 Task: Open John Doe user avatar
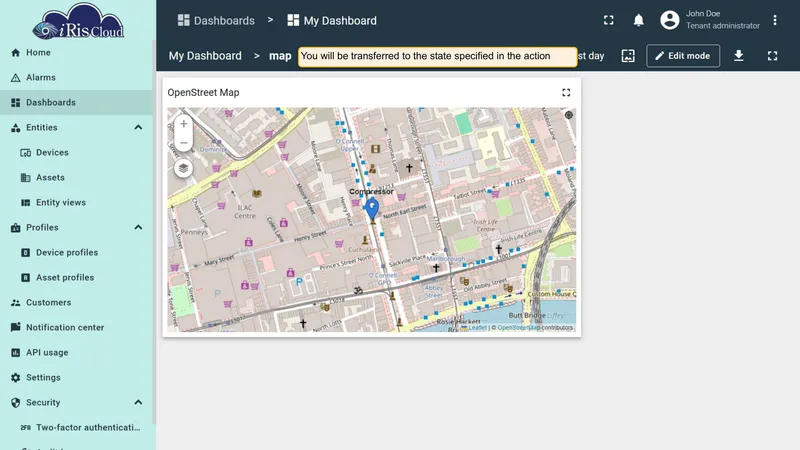click(x=670, y=20)
